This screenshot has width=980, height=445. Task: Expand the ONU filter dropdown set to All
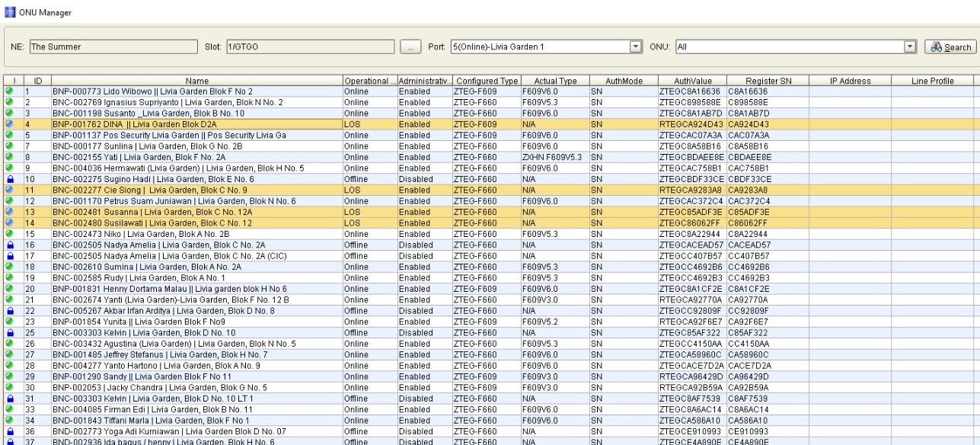click(908, 46)
